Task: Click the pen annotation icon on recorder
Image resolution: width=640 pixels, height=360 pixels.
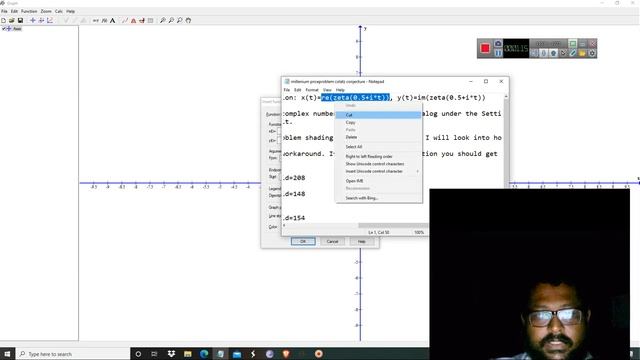Action: point(573,53)
